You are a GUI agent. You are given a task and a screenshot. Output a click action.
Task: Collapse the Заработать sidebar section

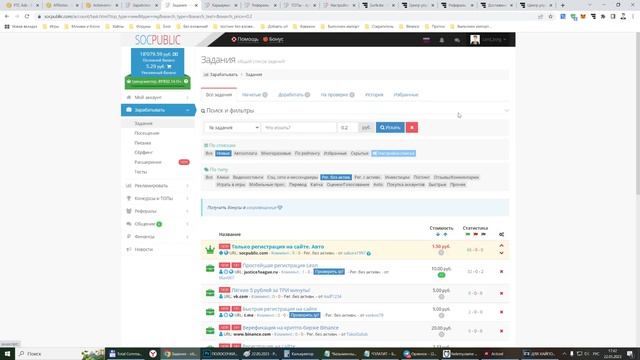158,110
